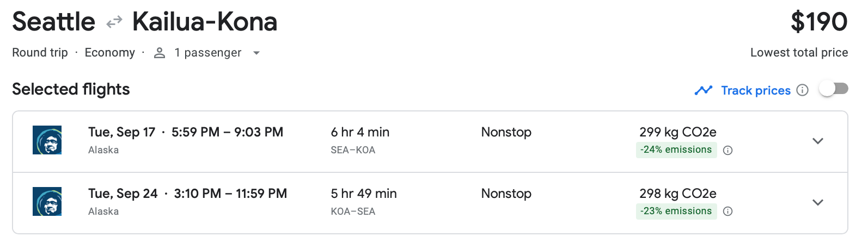This screenshot has height=249, width=868.
Task: Click the round-trip arrows icon beside Seattle
Action: click(114, 22)
